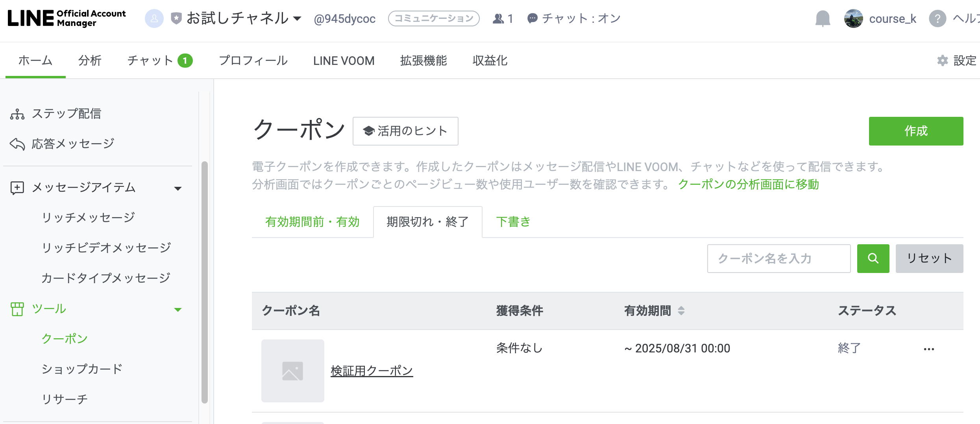Collapse the ツール section arrow
Screen dimensions: 980x424
pos(178,310)
